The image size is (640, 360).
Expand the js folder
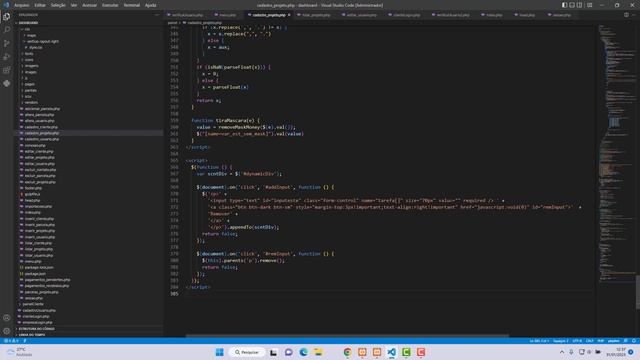[x=25, y=78]
